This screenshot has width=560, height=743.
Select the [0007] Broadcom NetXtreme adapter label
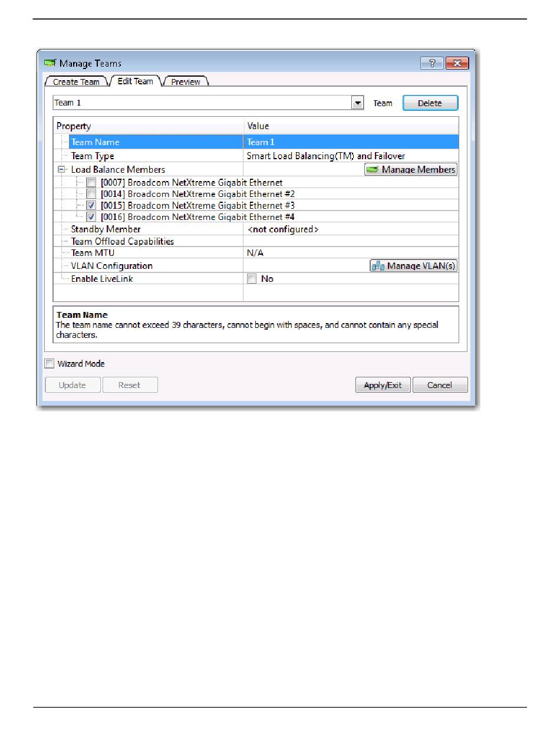click(192, 183)
